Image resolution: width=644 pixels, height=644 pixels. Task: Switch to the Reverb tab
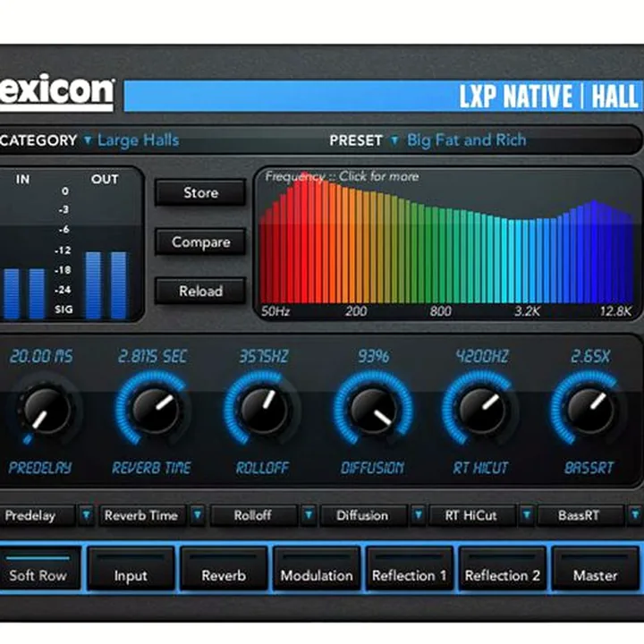[x=224, y=569]
